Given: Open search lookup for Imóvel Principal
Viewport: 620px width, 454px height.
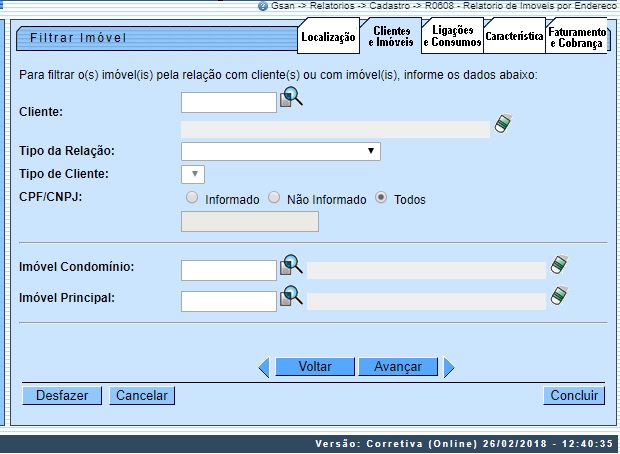Looking at the screenshot, I should tap(291, 295).
